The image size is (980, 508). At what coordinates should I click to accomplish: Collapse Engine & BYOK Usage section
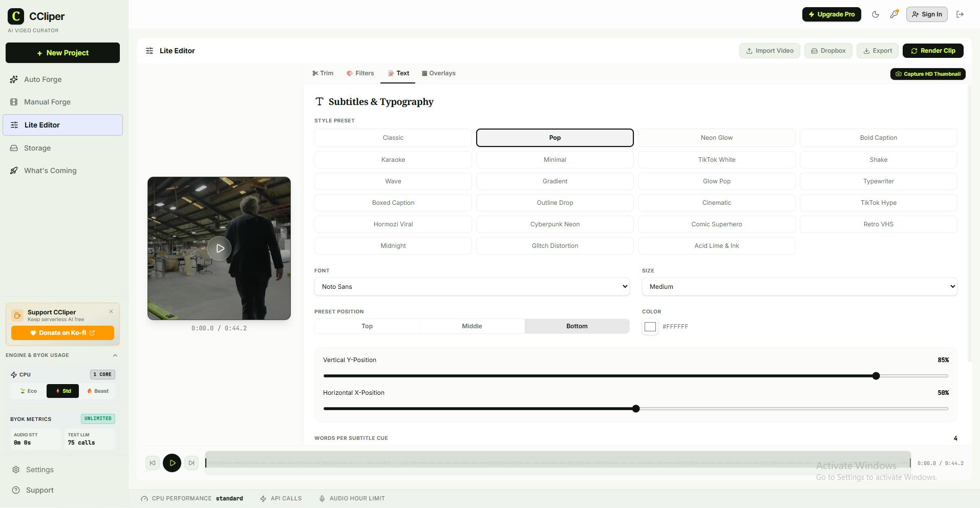pyautogui.click(x=115, y=355)
